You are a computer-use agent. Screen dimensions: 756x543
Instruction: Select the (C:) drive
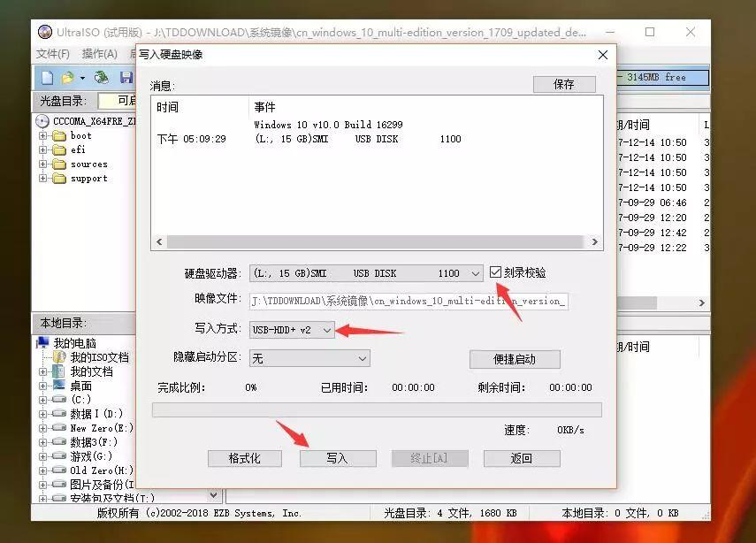pos(80,400)
